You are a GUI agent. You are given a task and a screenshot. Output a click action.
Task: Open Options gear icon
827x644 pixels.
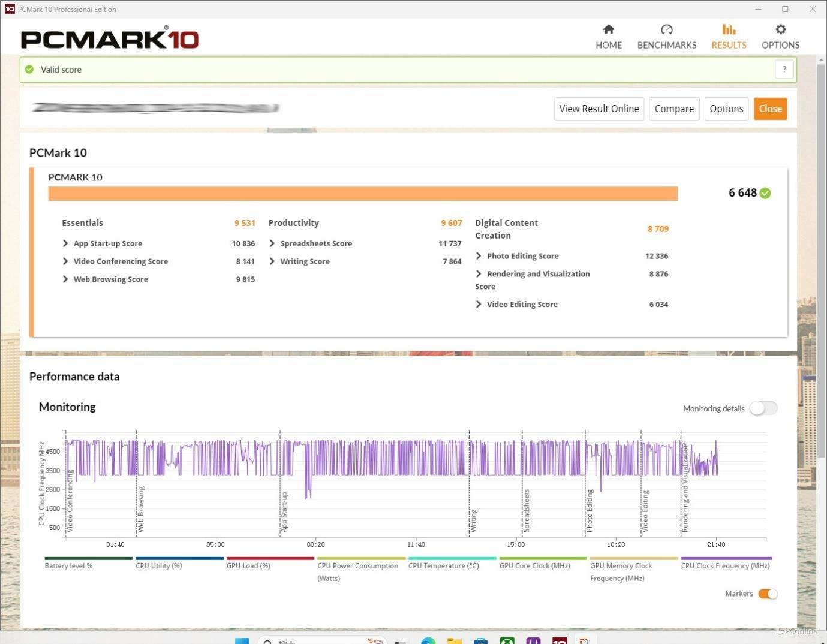(x=780, y=29)
